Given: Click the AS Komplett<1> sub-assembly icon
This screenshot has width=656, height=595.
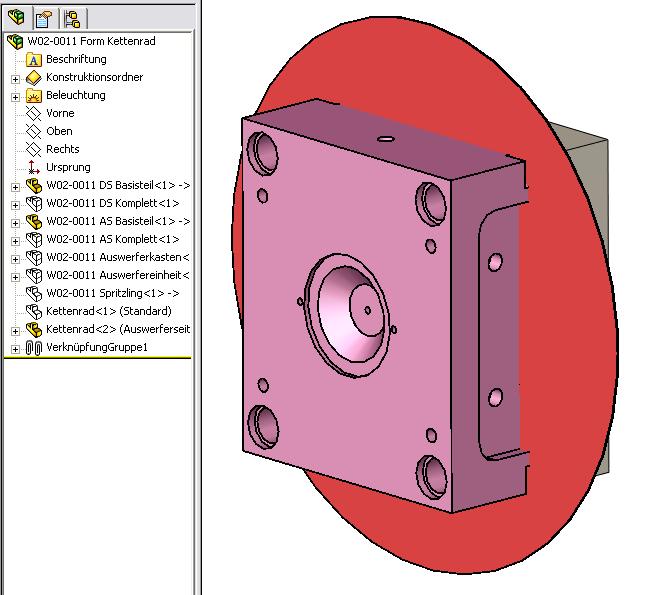Looking at the screenshot, I should tap(34, 240).
